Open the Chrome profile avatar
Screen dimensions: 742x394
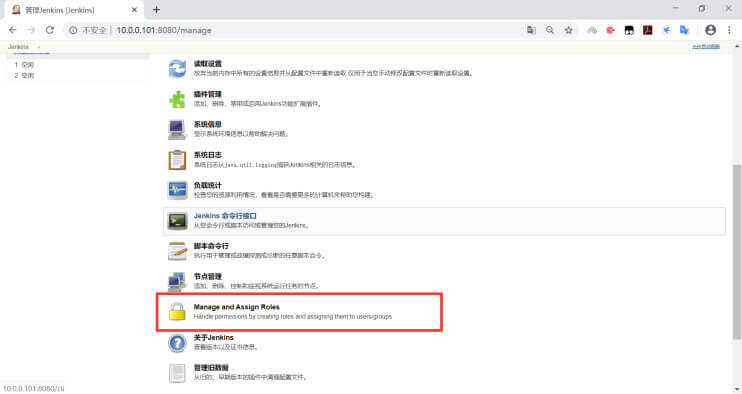[x=710, y=30]
